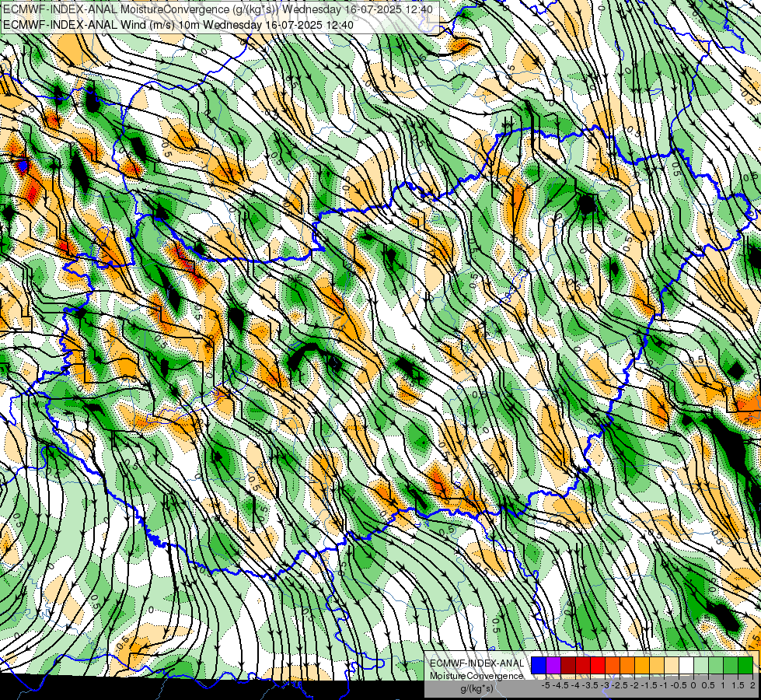Image resolution: width=761 pixels, height=700 pixels.
Task: Select legend swatch between 1 and 1.5
Action: [x=731, y=665]
